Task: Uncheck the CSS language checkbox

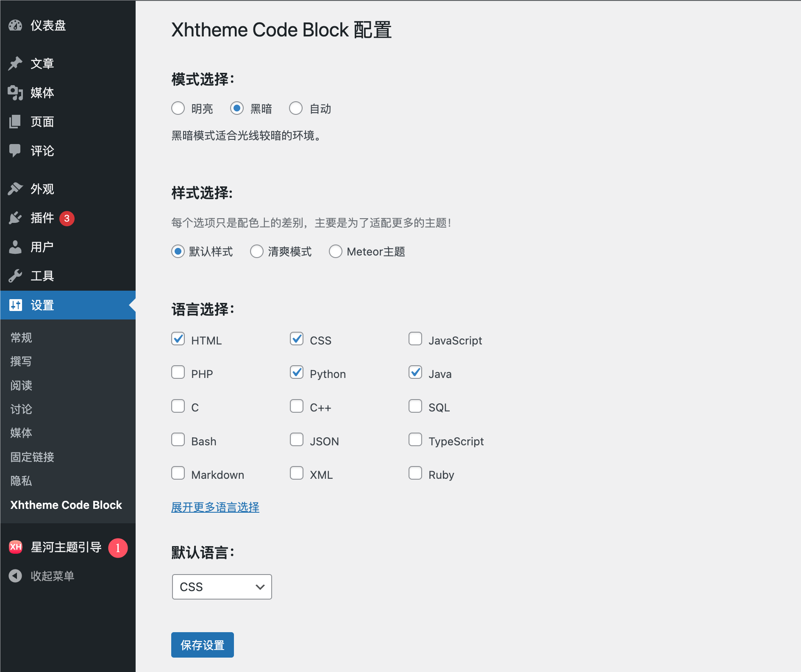Action: [297, 339]
